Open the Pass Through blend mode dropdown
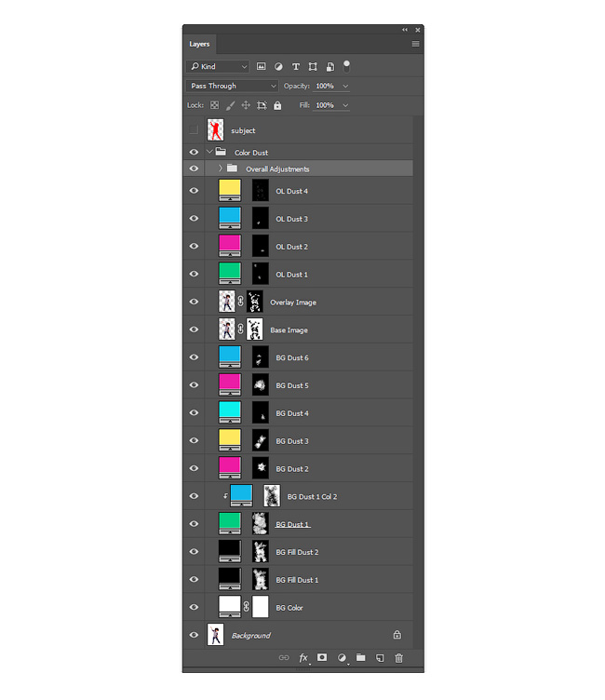 click(x=232, y=86)
